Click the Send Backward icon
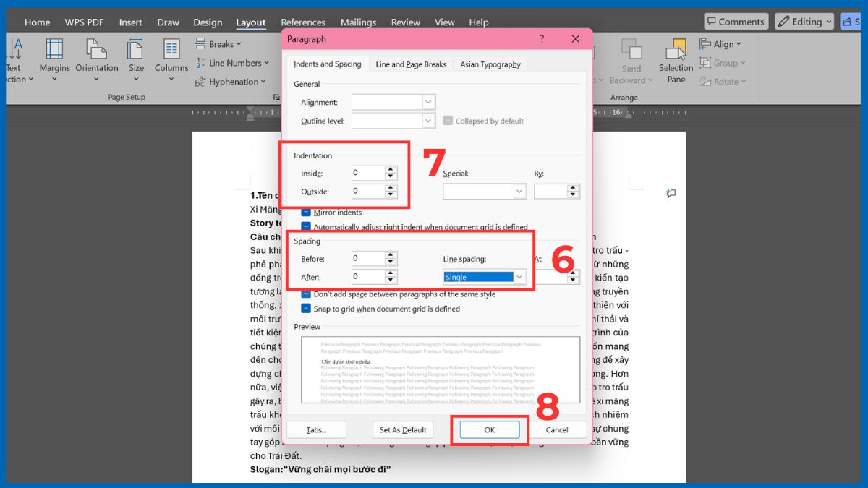This screenshot has width=868, height=488. (631, 49)
